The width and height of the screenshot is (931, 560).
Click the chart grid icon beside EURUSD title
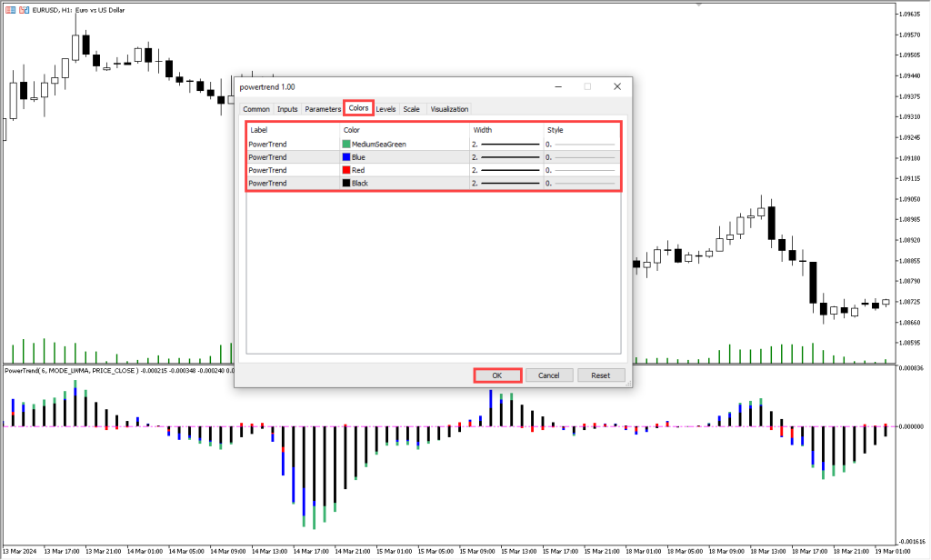point(11,10)
